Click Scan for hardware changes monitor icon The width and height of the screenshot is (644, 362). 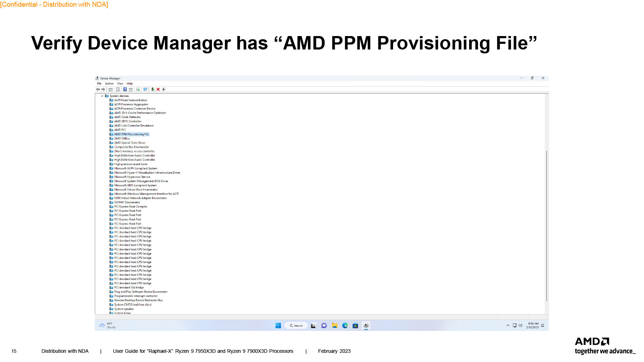coord(145,89)
